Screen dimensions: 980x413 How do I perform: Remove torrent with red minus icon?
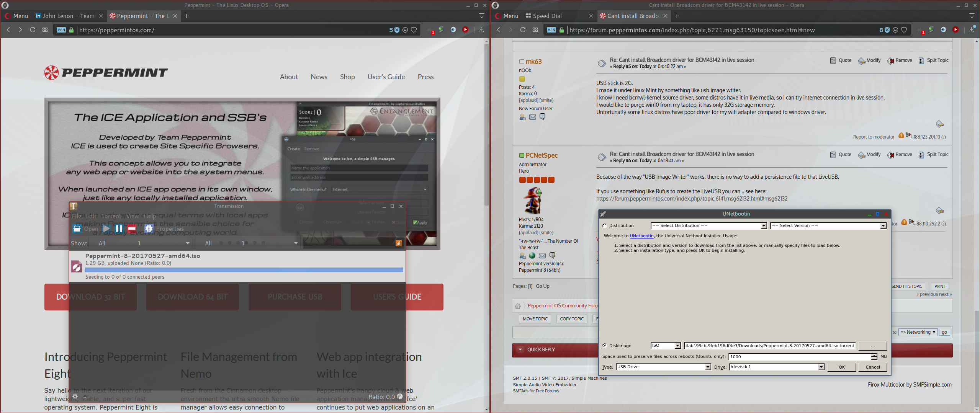click(x=132, y=229)
